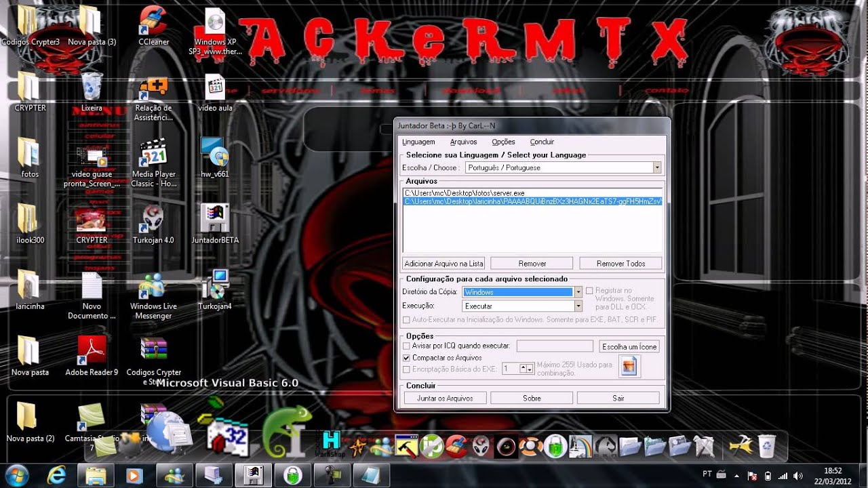This screenshot has width=868, height=488.
Task: Select the Relação de Assistência desktop icon
Action: (x=153, y=97)
